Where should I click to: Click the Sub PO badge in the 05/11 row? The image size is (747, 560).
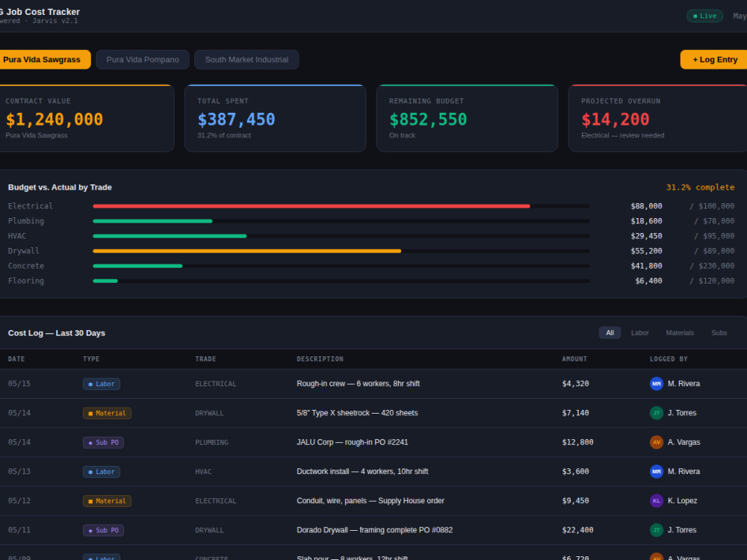(103, 530)
